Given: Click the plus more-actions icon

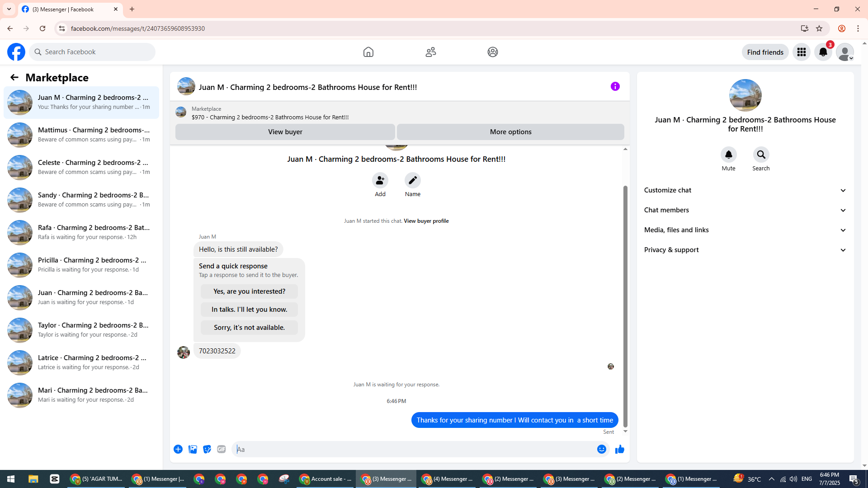Looking at the screenshot, I should tap(178, 449).
